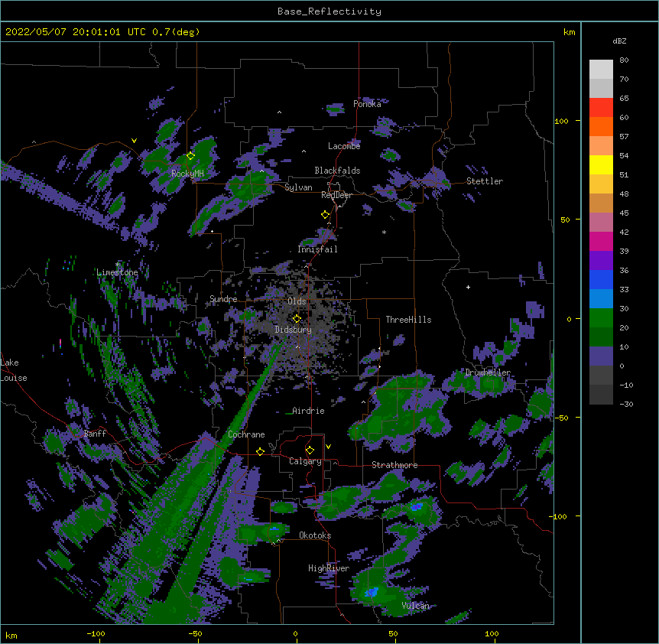Click the yellow marker near RockyMH
The height and width of the screenshot is (644, 659).
point(190,155)
